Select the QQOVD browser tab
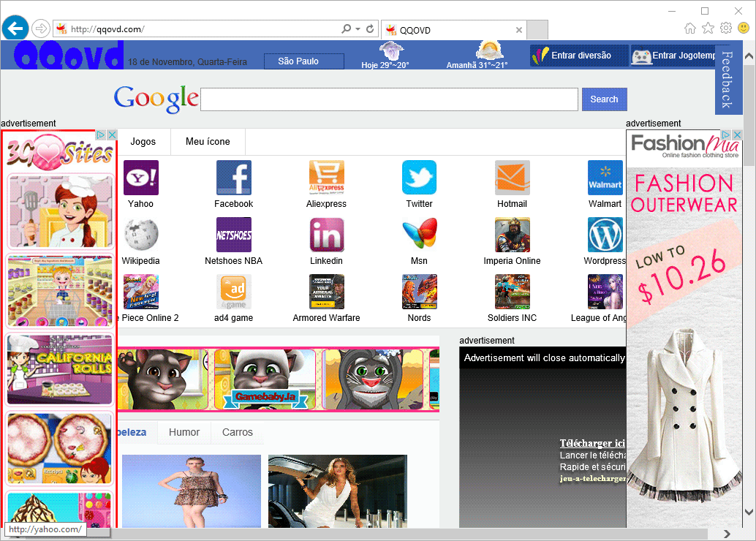756x541 pixels. (453, 30)
